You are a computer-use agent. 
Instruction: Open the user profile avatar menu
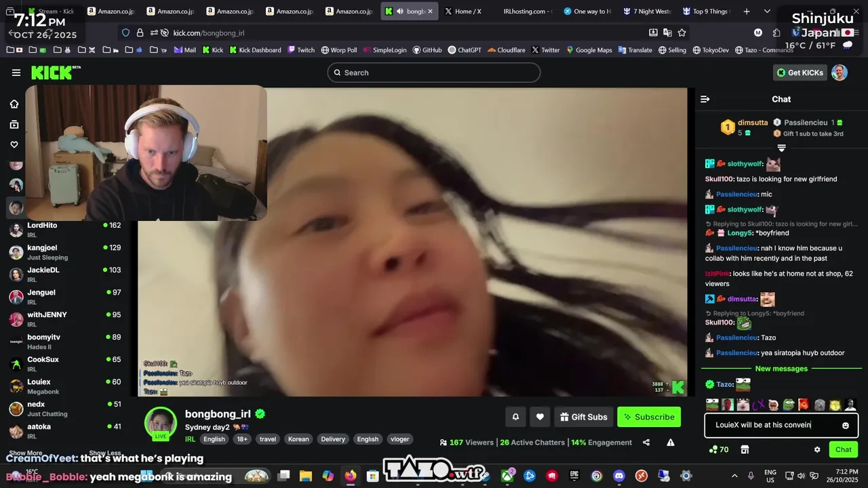[840, 73]
